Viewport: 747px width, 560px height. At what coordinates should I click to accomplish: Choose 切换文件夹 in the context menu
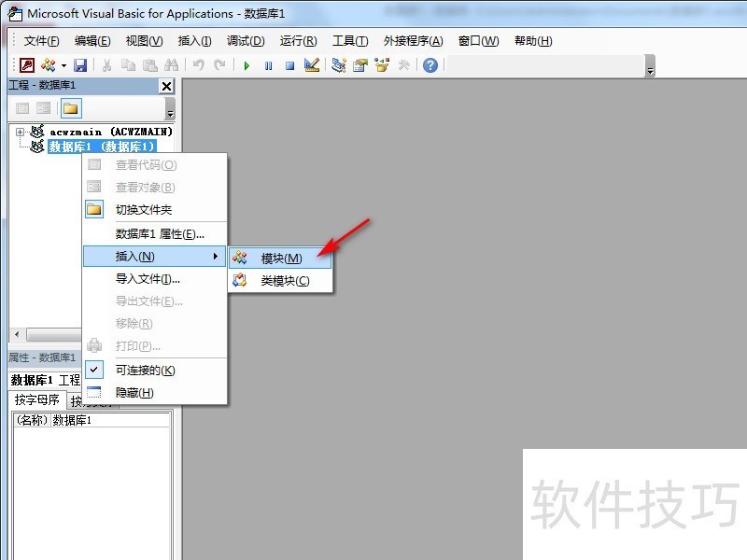coord(144,210)
